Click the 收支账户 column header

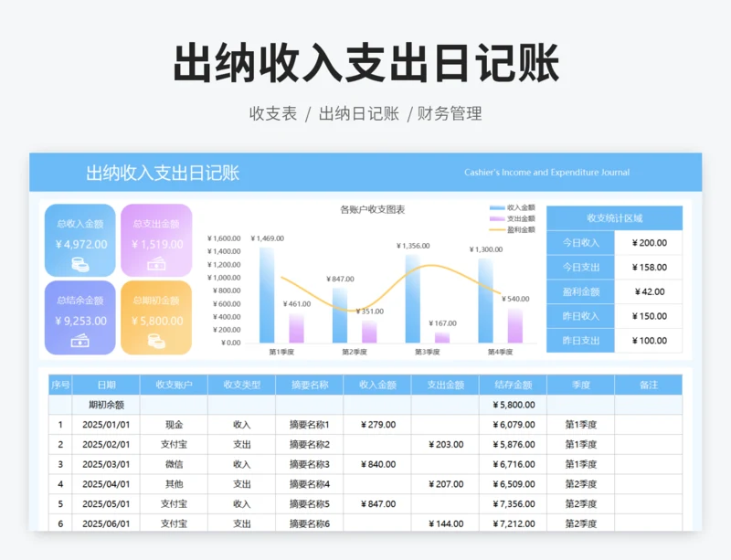pos(174,385)
